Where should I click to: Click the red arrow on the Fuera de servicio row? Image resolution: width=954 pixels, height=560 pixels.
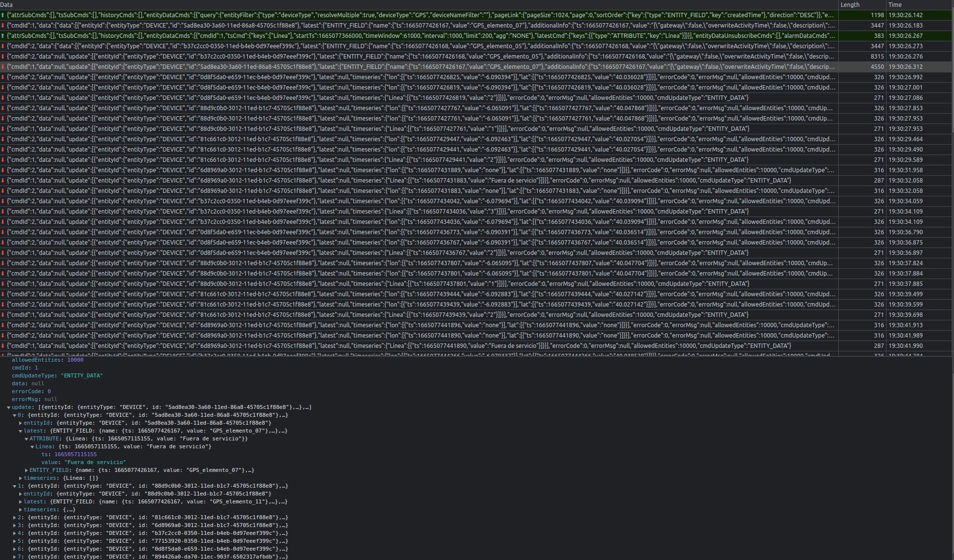pos(3,180)
